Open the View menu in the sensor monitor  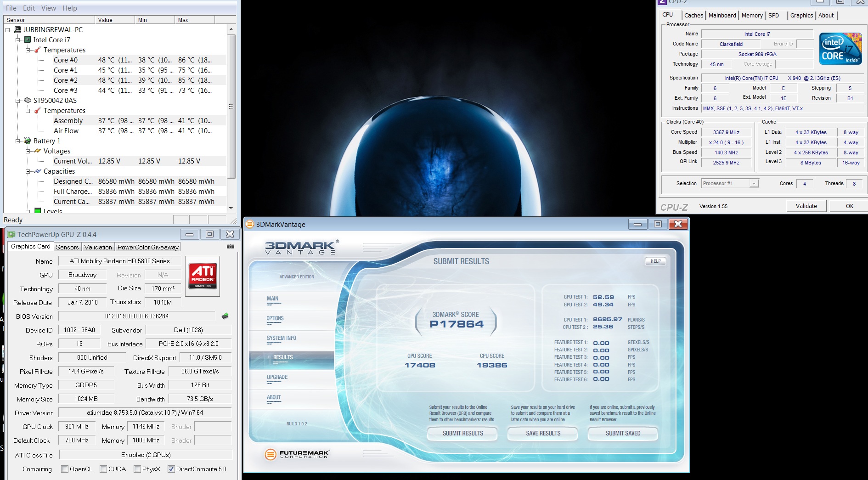49,8
